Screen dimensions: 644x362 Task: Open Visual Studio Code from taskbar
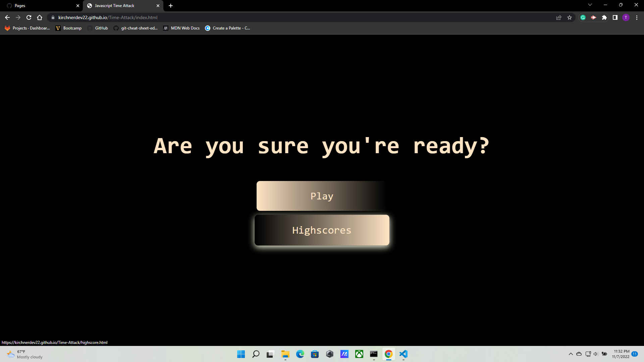tap(404, 354)
